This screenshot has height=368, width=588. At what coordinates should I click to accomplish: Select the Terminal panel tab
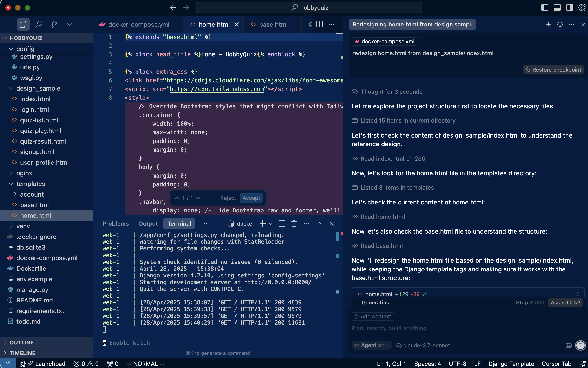pos(179,223)
